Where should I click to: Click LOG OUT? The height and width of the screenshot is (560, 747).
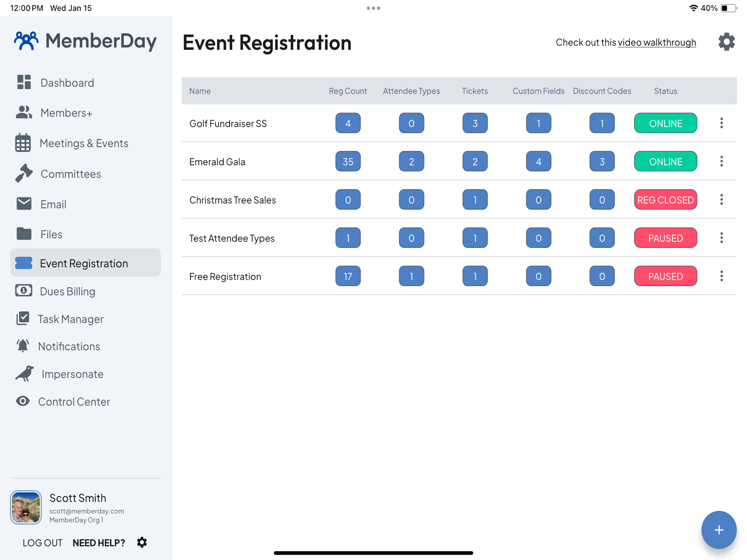43,543
